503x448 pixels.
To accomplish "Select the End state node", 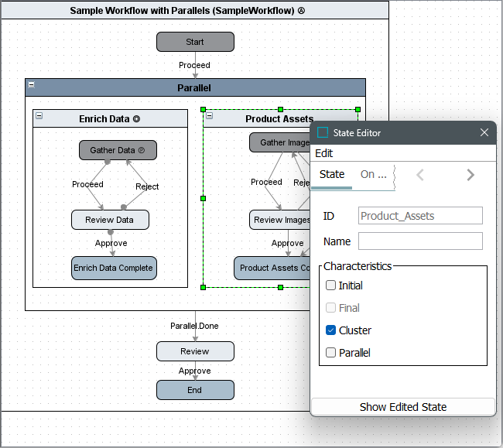I will pos(195,390).
